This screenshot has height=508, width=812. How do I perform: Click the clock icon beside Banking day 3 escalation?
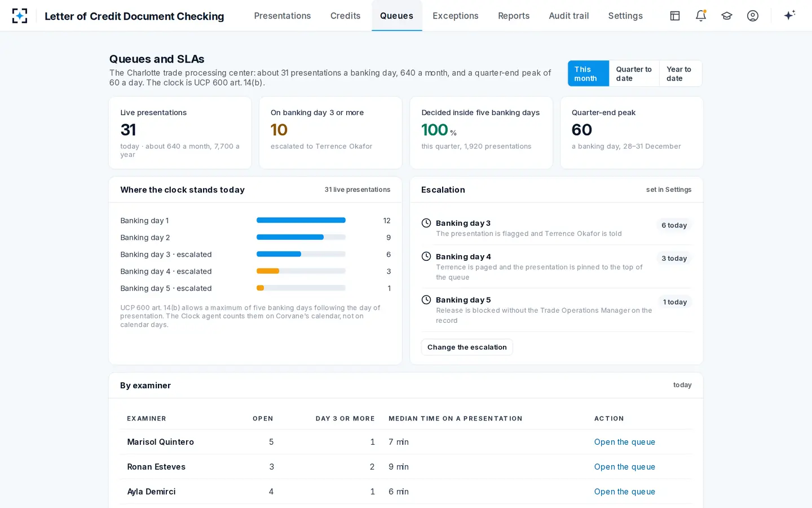(426, 223)
